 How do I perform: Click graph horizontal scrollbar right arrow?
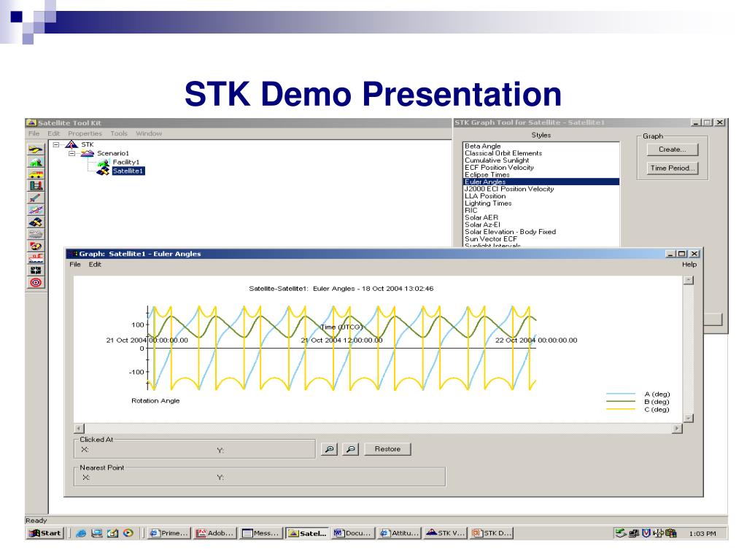677,429
